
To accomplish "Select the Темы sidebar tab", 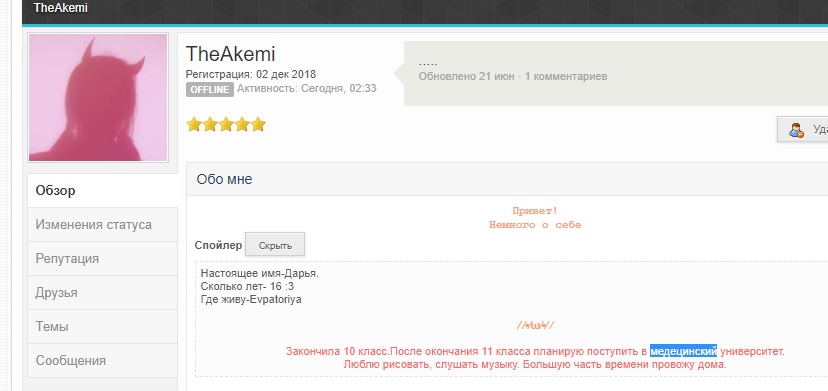I will [102, 327].
